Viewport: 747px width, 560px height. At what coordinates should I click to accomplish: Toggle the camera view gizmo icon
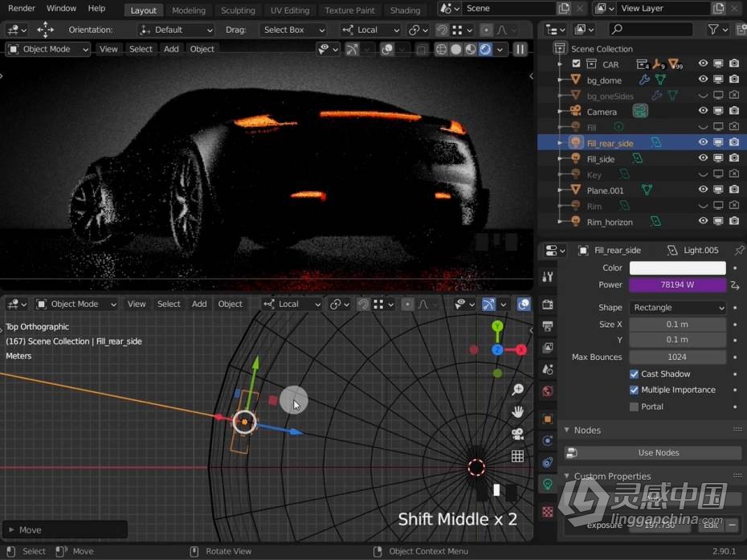517,434
